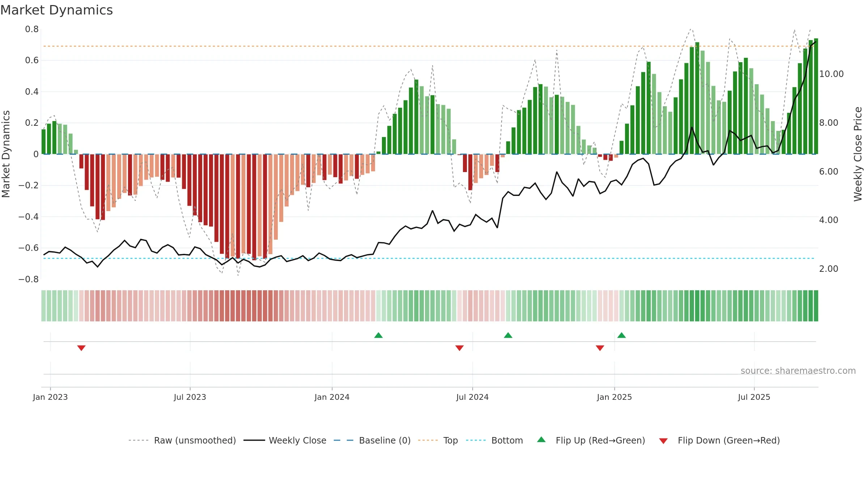Viewport: 868px width, 488px height.
Task: Click the Jul 2025 axis label
Action: click(754, 397)
